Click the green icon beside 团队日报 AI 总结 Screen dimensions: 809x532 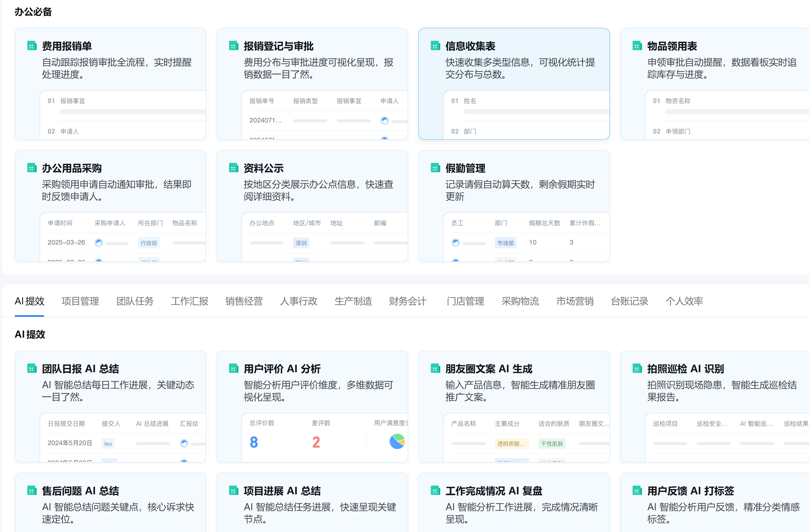(32, 368)
